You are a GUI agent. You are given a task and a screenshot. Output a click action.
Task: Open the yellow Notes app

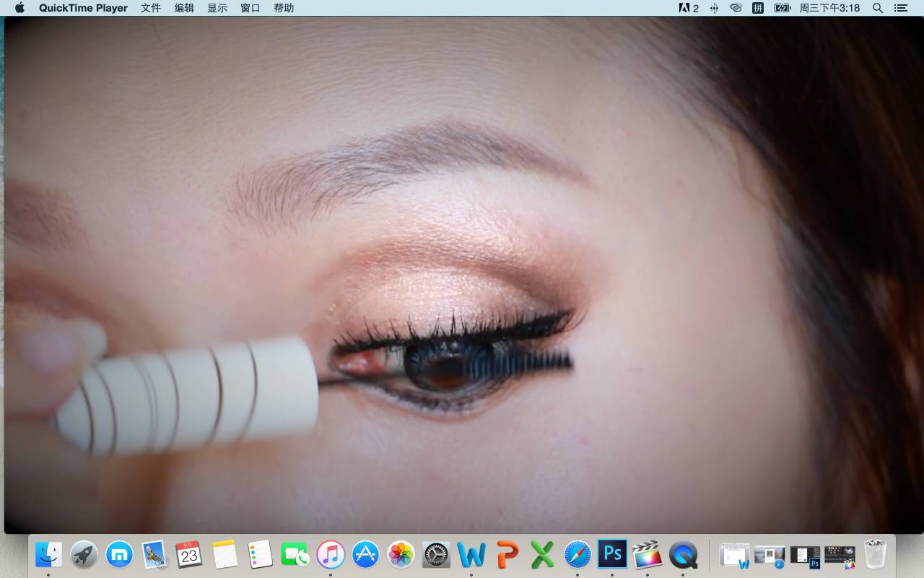coord(225,555)
